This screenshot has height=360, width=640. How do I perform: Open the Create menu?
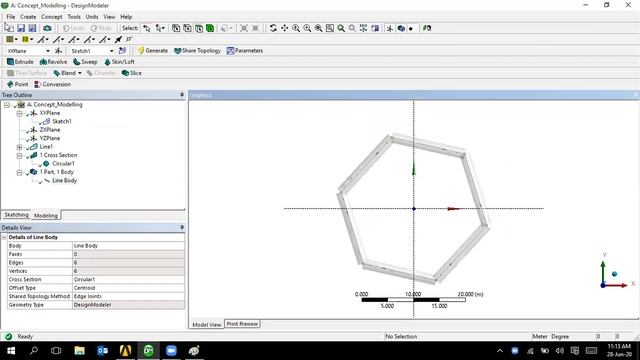pyautogui.click(x=28, y=17)
